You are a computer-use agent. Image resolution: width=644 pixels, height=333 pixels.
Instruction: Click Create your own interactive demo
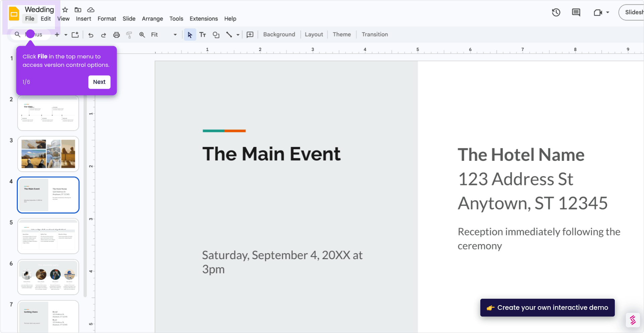point(547,307)
